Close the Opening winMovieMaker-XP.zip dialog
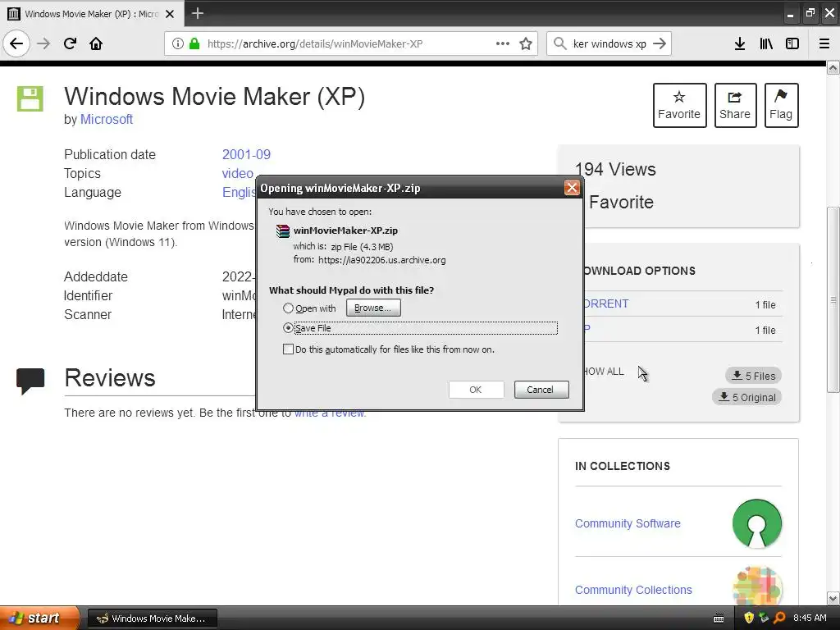The width and height of the screenshot is (840, 630). pyautogui.click(x=572, y=188)
